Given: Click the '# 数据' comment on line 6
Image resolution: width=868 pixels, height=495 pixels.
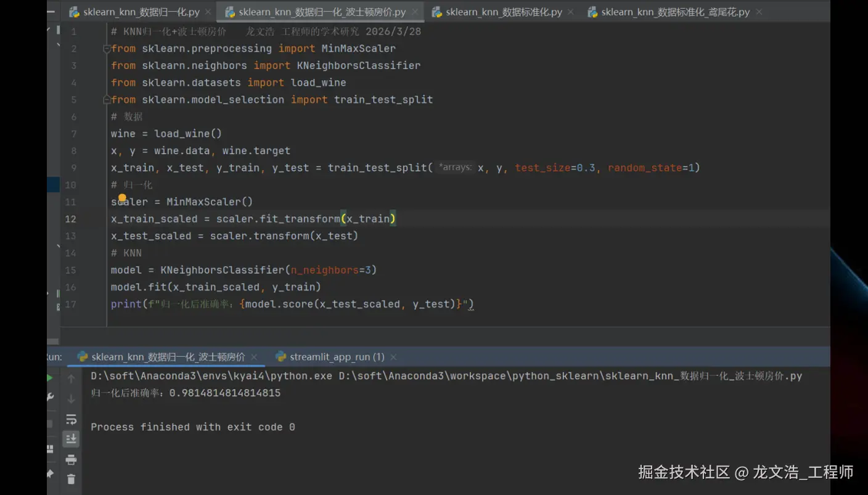Looking at the screenshot, I should point(126,117).
